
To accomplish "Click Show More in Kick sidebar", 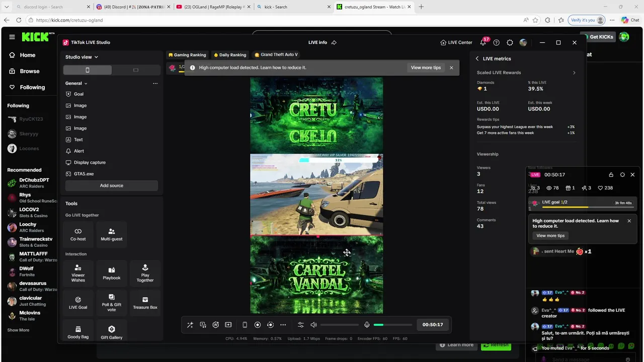I will point(18,330).
